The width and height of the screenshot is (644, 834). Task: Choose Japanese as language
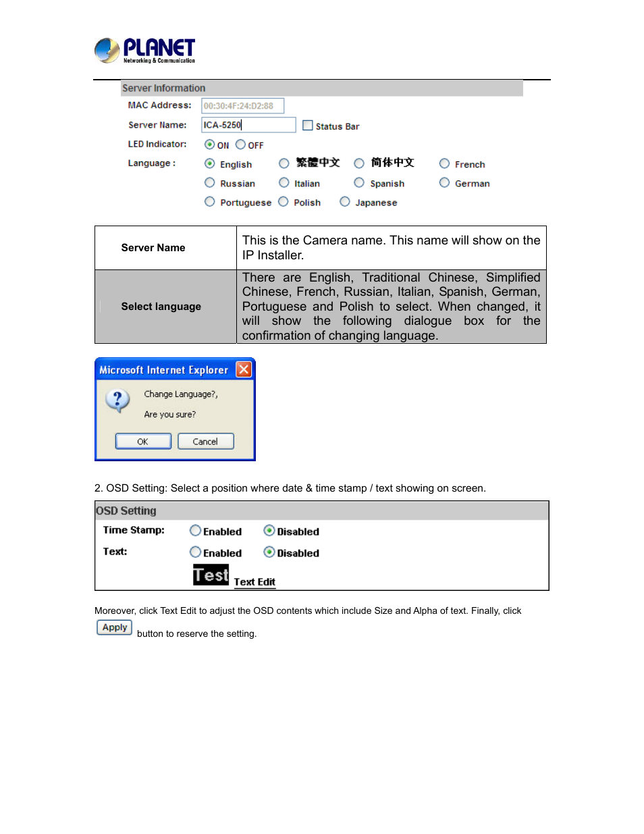click(x=345, y=201)
